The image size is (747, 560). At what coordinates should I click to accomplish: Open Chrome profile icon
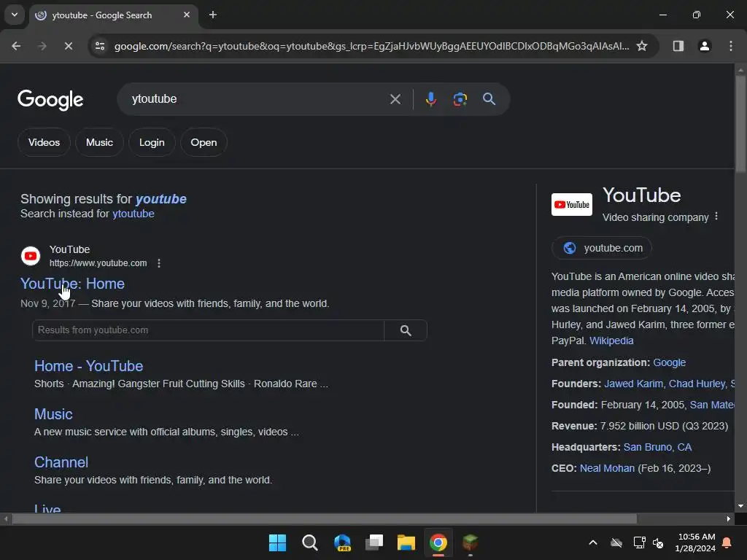(704, 46)
